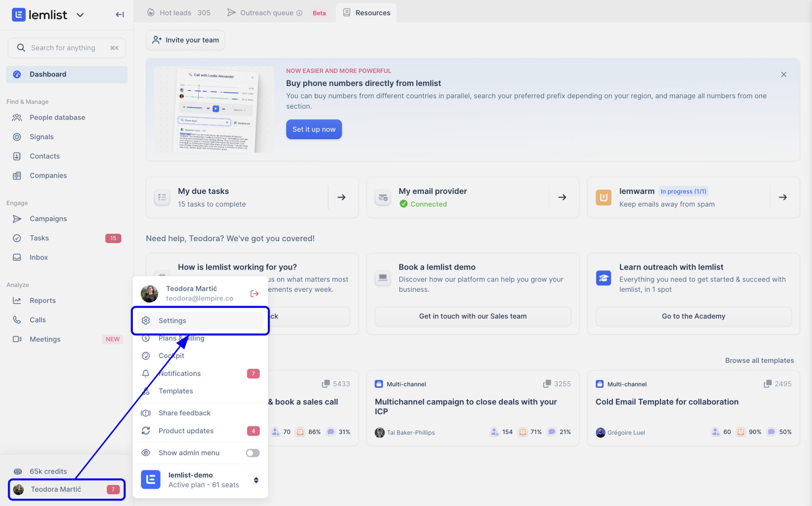Switch to the Resources tab
This screenshot has height=506, width=812.
366,13
